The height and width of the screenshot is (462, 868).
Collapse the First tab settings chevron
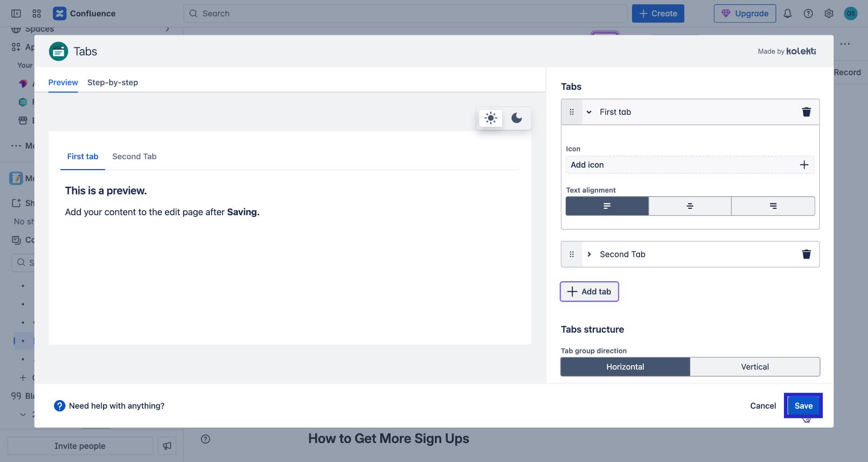(589, 112)
